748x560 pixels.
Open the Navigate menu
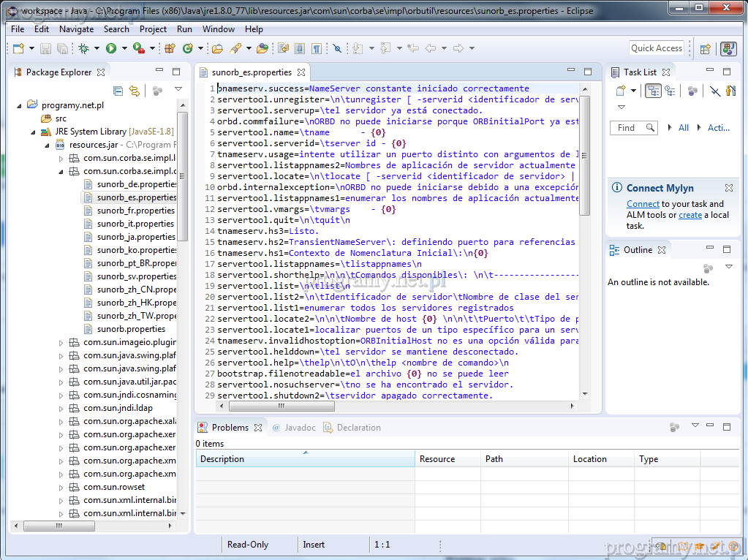point(76,29)
